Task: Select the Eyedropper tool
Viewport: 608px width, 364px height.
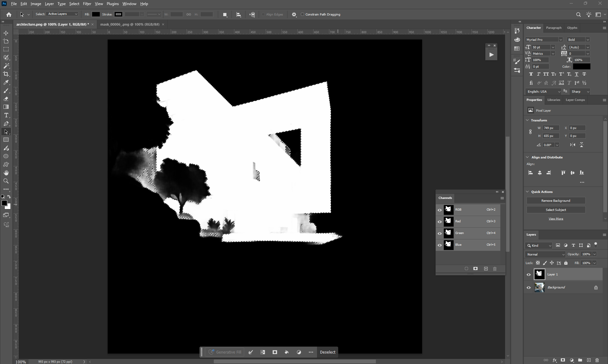Action: 6,83
